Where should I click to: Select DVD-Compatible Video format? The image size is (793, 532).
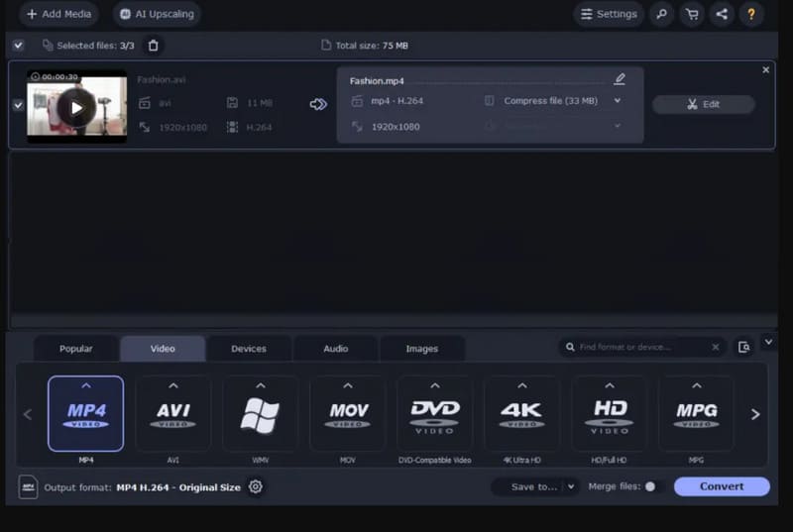point(435,413)
